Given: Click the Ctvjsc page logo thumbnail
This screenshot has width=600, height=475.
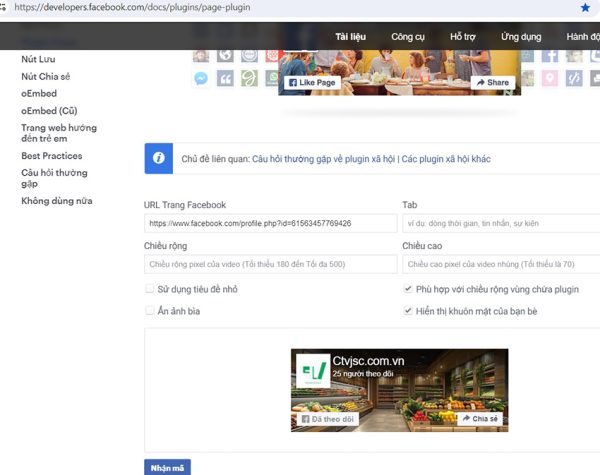Looking at the screenshot, I should click(x=313, y=371).
